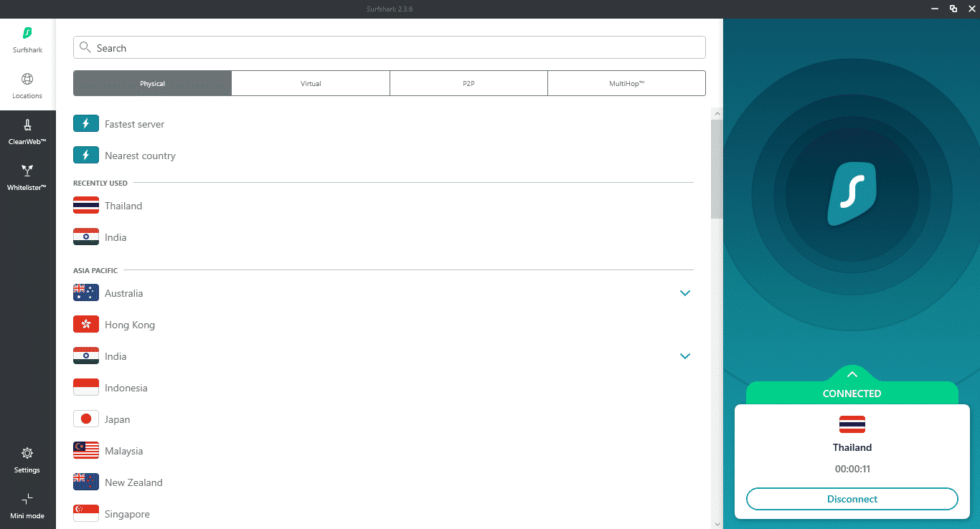The height and width of the screenshot is (529, 980).
Task: Click the Australia flag icon
Action: click(x=86, y=292)
